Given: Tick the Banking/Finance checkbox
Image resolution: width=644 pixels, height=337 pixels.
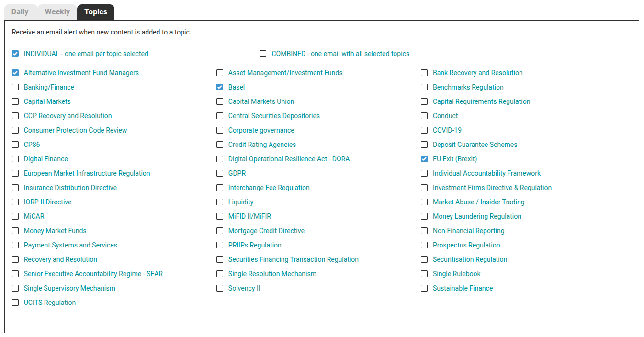Looking at the screenshot, I should 15,87.
